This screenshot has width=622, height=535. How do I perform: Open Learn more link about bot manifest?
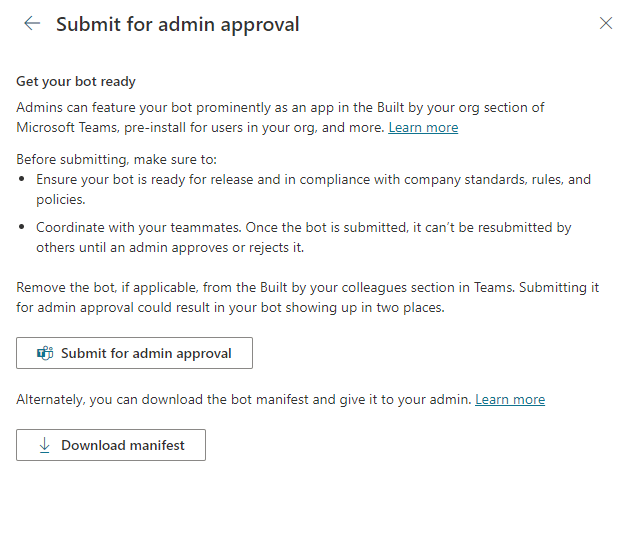pos(510,399)
